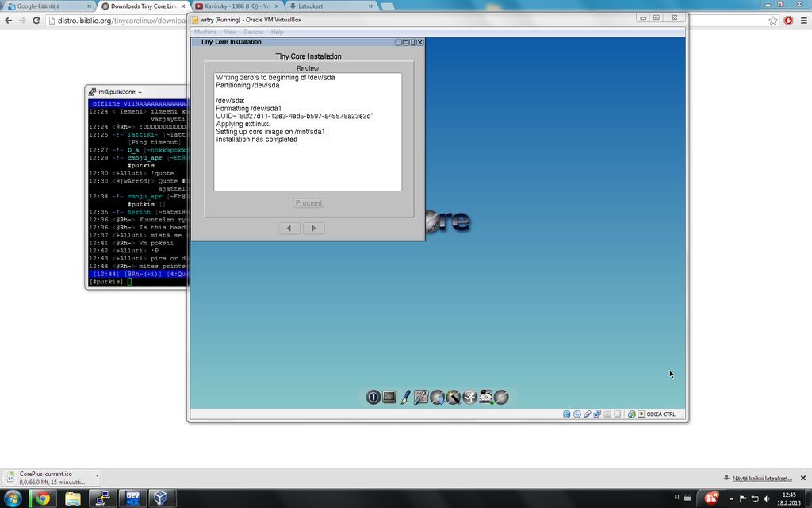The image size is (812, 508).
Task: Click the Exit power icon in Tiny Core dock
Action: pos(373,397)
